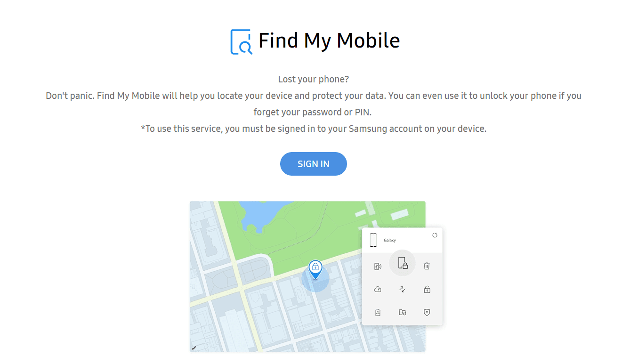Choose the Erase data trash icon
Viewport: 630px width, 364px height.
[x=427, y=266]
